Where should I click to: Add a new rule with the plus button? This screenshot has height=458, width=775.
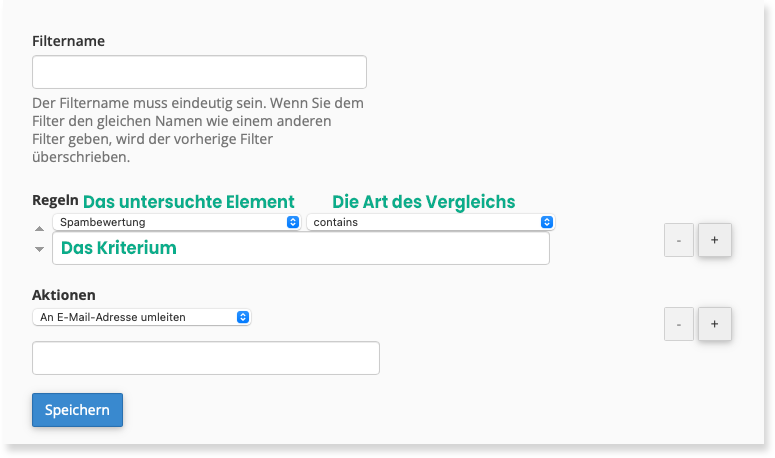pos(714,240)
